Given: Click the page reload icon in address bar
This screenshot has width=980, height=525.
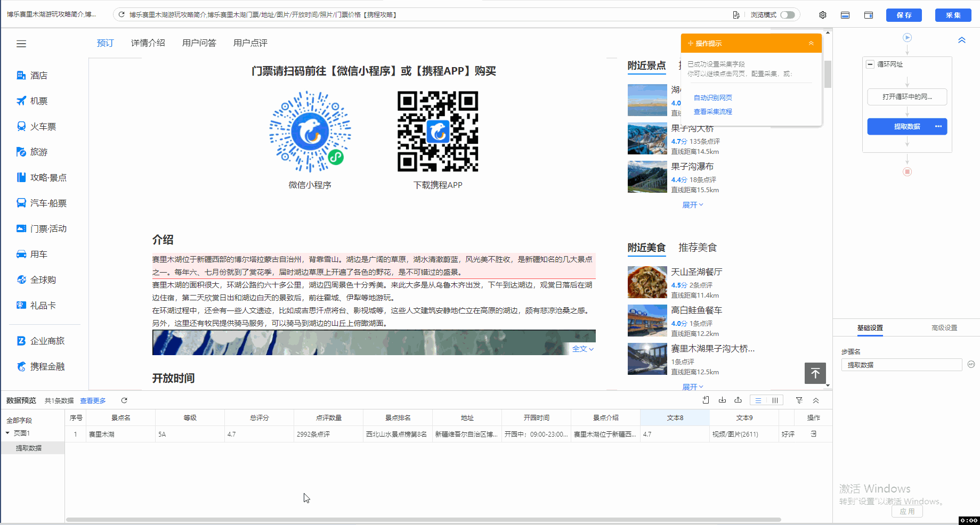Looking at the screenshot, I should (122, 15).
